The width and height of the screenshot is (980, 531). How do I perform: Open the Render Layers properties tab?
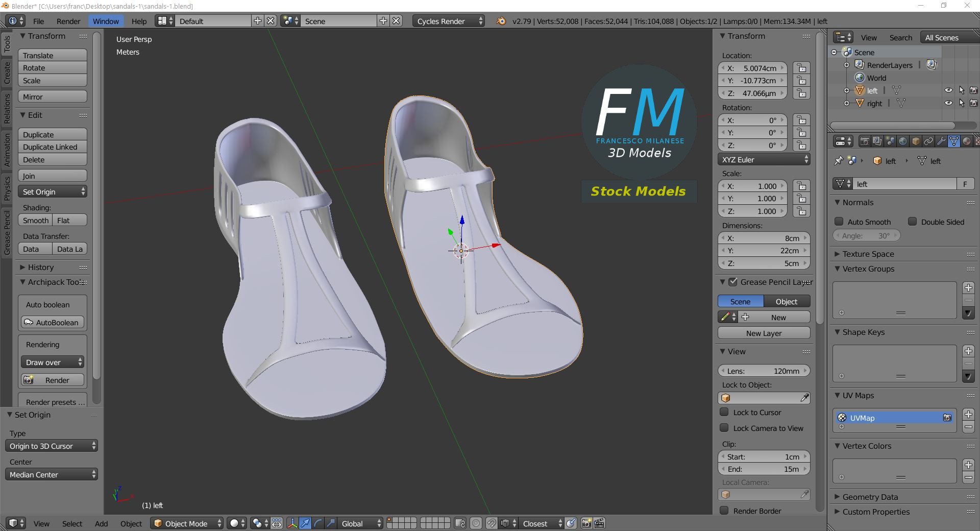pyautogui.click(x=877, y=141)
